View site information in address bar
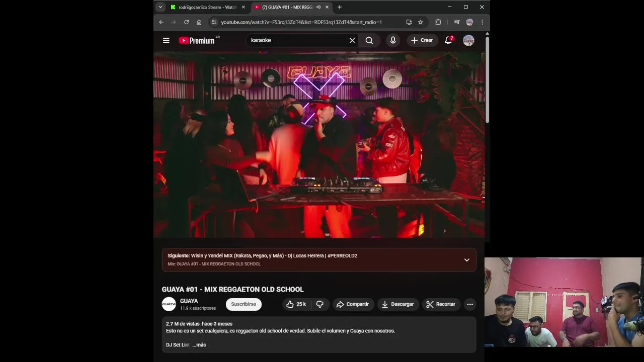The height and width of the screenshot is (362, 644). 214,22
